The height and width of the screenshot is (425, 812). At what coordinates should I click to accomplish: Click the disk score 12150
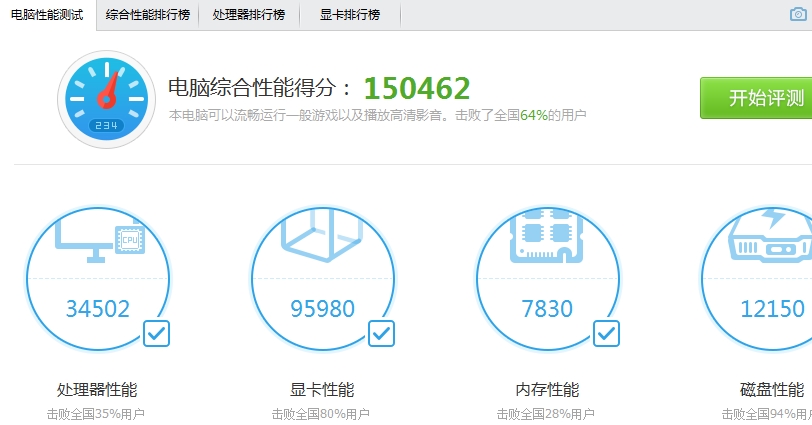(772, 309)
